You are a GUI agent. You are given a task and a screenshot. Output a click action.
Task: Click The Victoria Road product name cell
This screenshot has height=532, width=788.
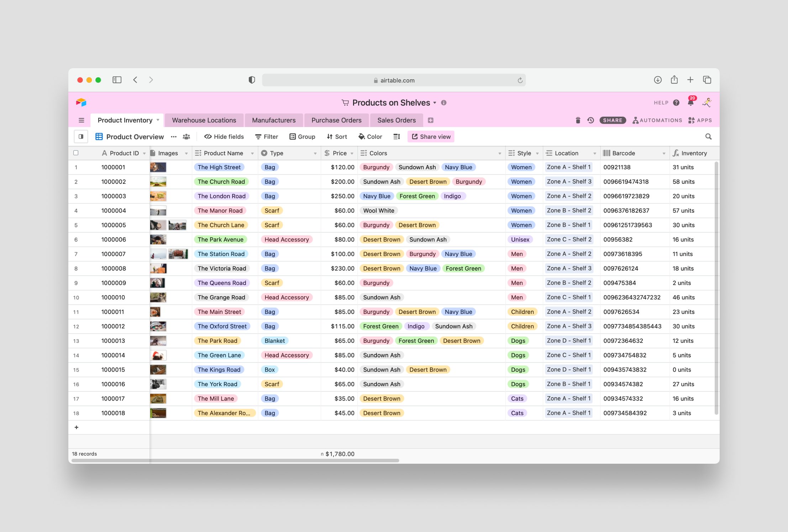pos(225,268)
